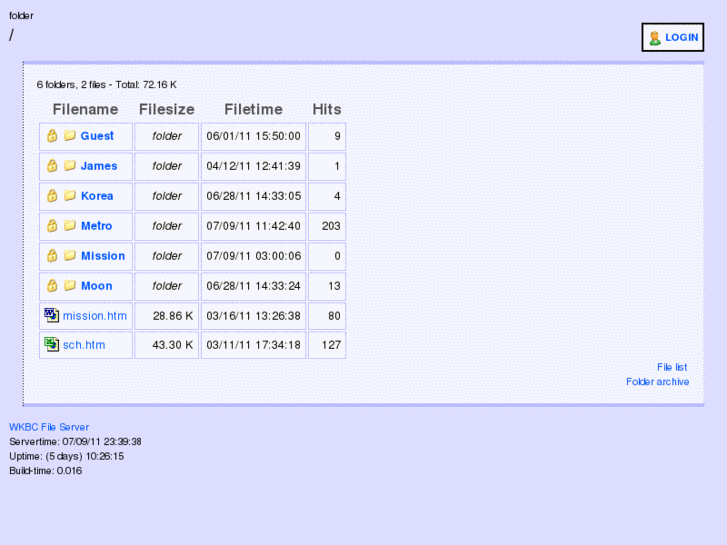Viewport: 727px width, 545px height.
Task: Click the filetime 07/09/11 11:42:40
Action: [x=254, y=226]
